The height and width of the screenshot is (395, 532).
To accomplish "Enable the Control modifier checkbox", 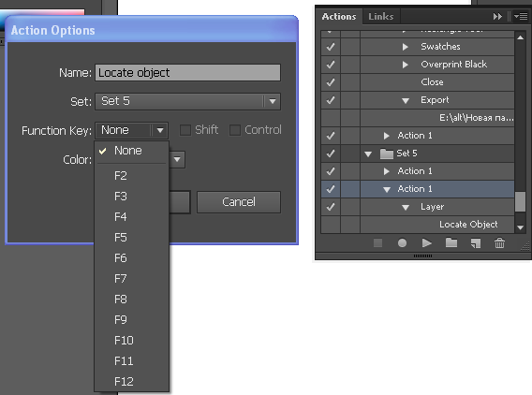I will [x=235, y=130].
